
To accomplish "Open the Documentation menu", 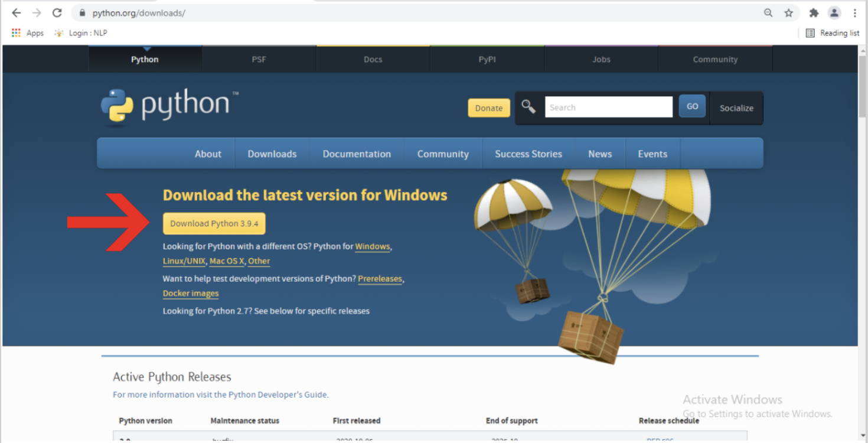I will 357,154.
